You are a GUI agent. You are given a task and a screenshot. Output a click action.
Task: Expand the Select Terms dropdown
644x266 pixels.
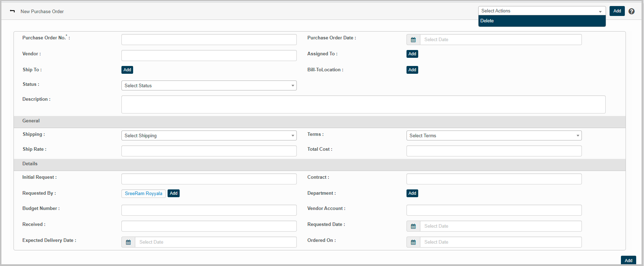[x=493, y=136]
